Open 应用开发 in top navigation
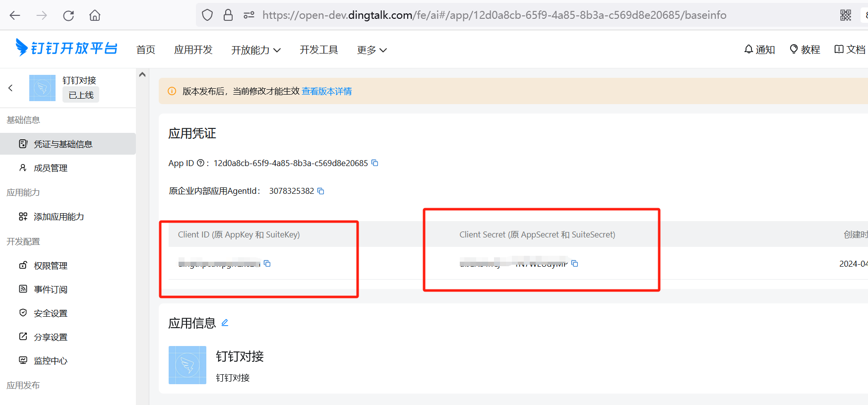Screen dimensions: 868x405 click(x=193, y=50)
